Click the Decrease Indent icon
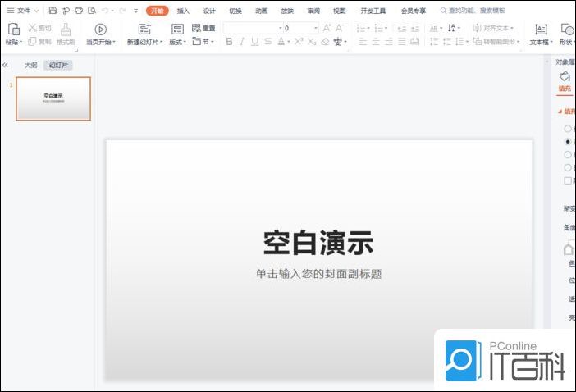Viewport: 576px width, 392px height. tap(402, 28)
